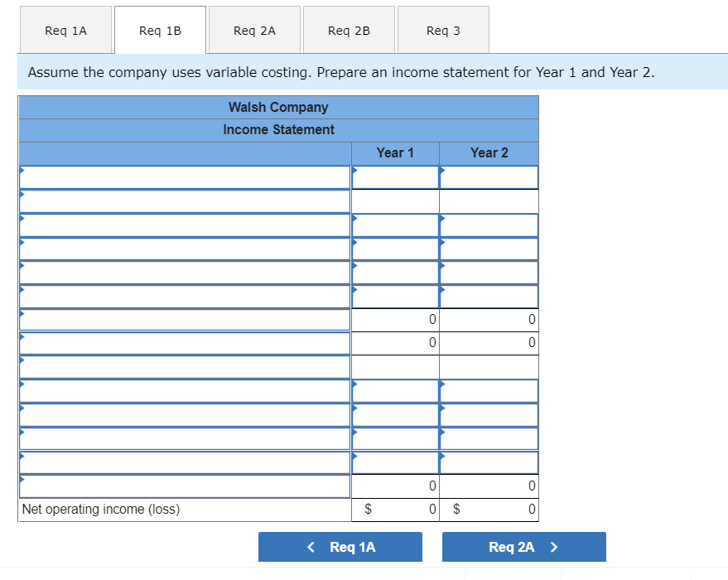Click the twelfth row Year 2 amount field
Viewport: 728px width, 580px height.
[x=489, y=438]
